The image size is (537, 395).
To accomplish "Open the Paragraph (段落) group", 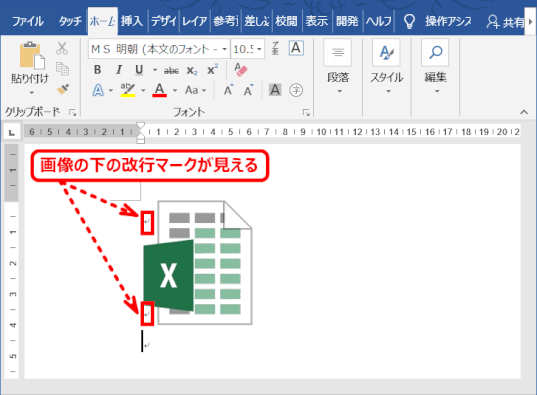I will (x=338, y=67).
